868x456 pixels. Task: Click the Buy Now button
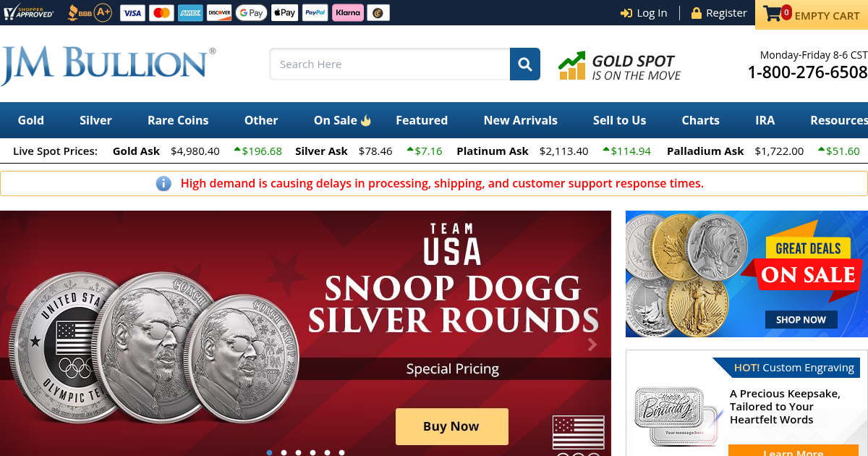451,426
